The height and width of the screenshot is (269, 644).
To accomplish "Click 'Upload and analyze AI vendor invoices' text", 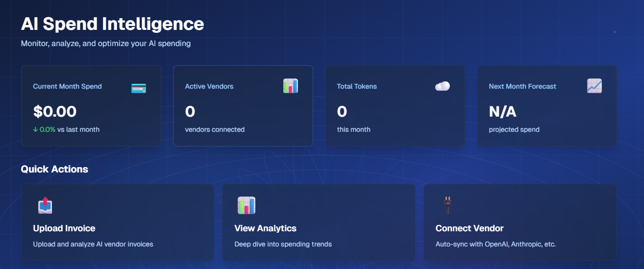I will (x=93, y=244).
